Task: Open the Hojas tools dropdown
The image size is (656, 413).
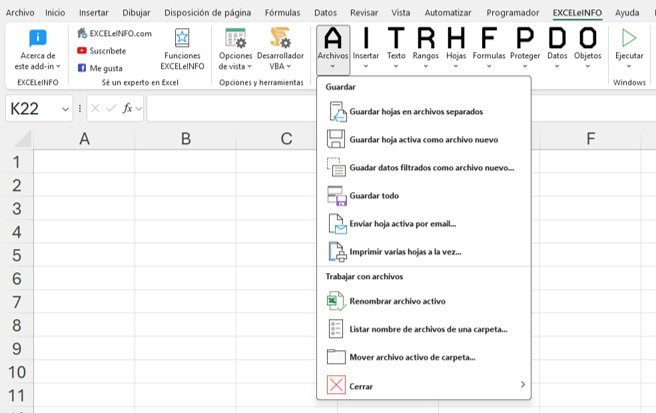Action: pyautogui.click(x=456, y=49)
